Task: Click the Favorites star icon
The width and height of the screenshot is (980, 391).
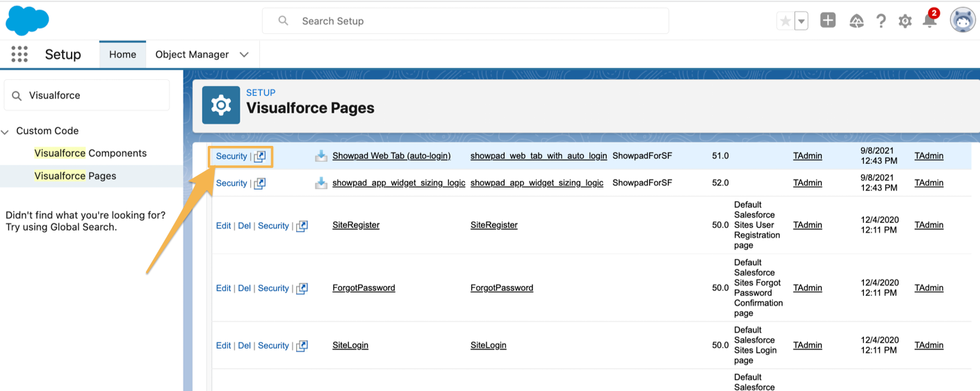Action: (785, 21)
